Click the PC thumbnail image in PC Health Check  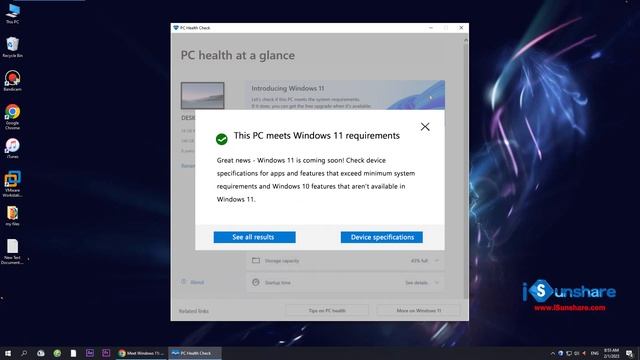[202, 95]
